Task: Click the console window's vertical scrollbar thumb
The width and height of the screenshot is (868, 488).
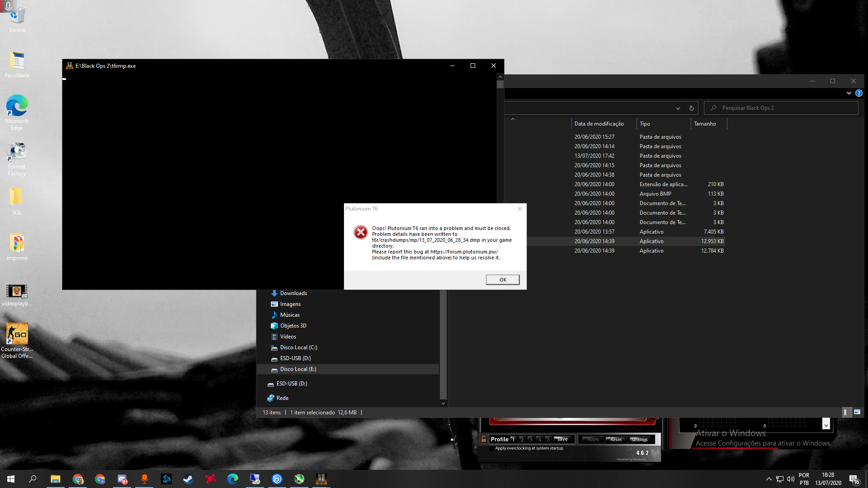Action: [x=500, y=84]
